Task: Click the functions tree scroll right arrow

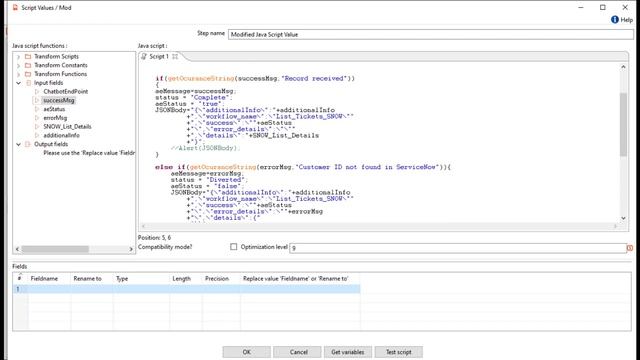Action: pos(131,249)
